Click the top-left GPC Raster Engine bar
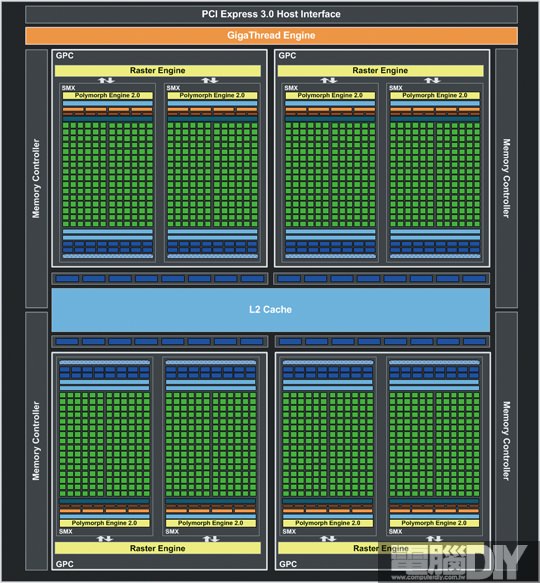Viewport: 540px width, 583px height. (x=158, y=71)
